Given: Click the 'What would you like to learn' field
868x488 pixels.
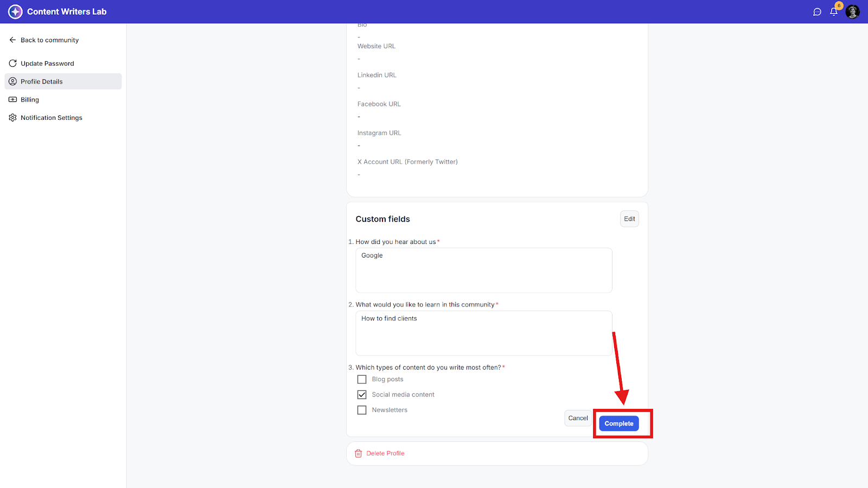Looking at the screenshot, I should pos(483,333).
